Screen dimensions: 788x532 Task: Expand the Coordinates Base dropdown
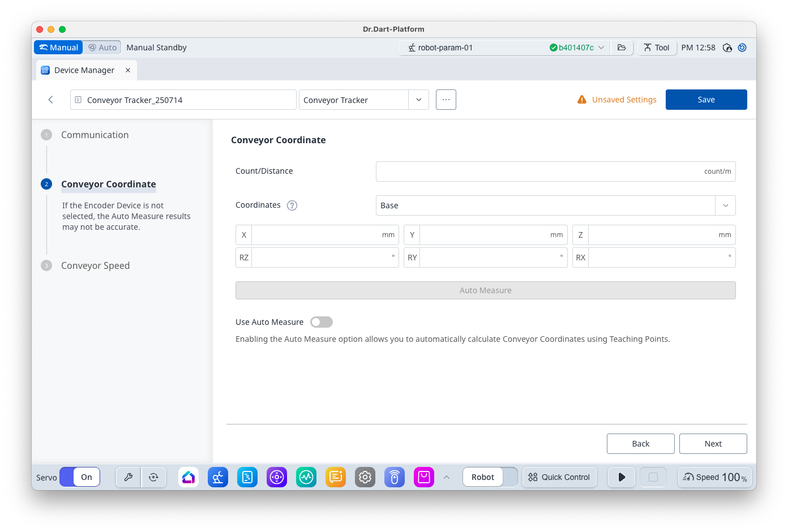(x=725, y=205)
